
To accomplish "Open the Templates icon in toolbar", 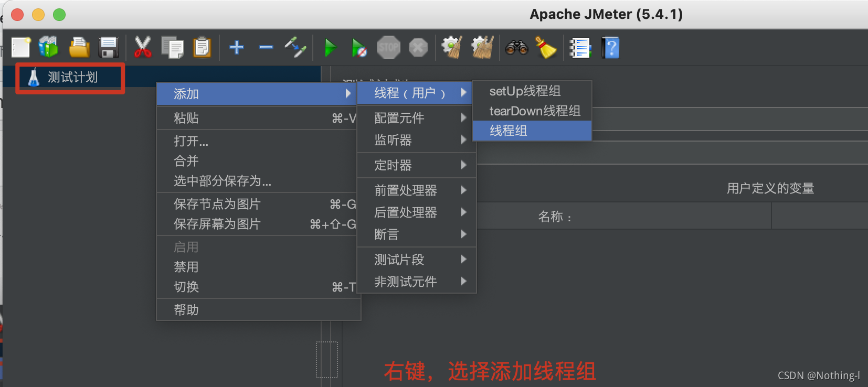I will (x=49, y=47).
